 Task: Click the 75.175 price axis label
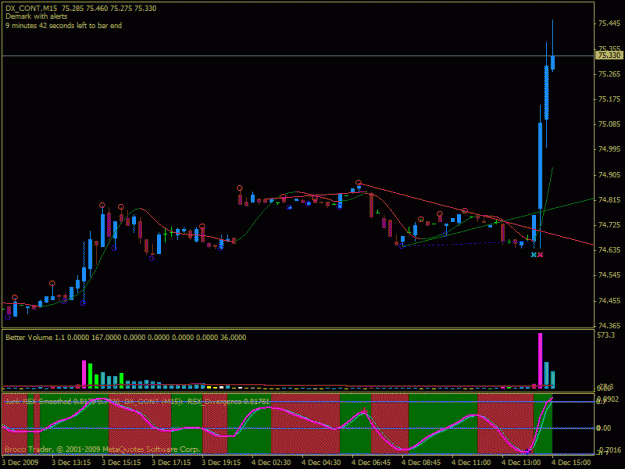point(609,99)
